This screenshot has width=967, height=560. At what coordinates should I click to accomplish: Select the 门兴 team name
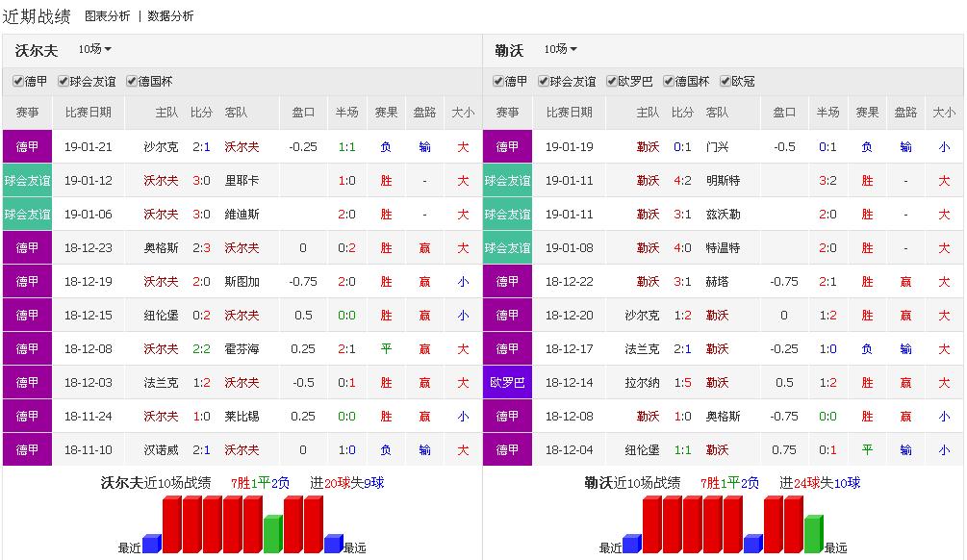(x=717, y=146)
